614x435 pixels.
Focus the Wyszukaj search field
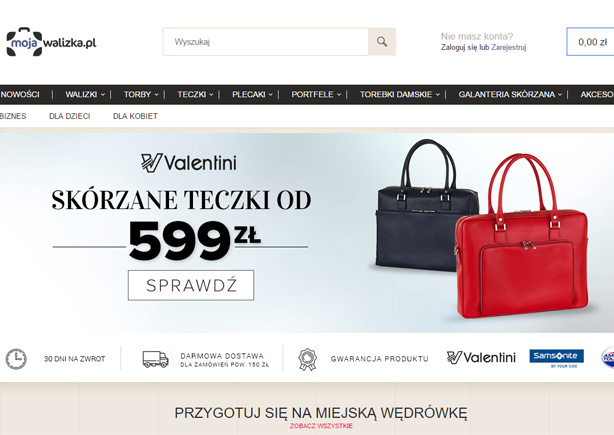(x=265, y=42)
